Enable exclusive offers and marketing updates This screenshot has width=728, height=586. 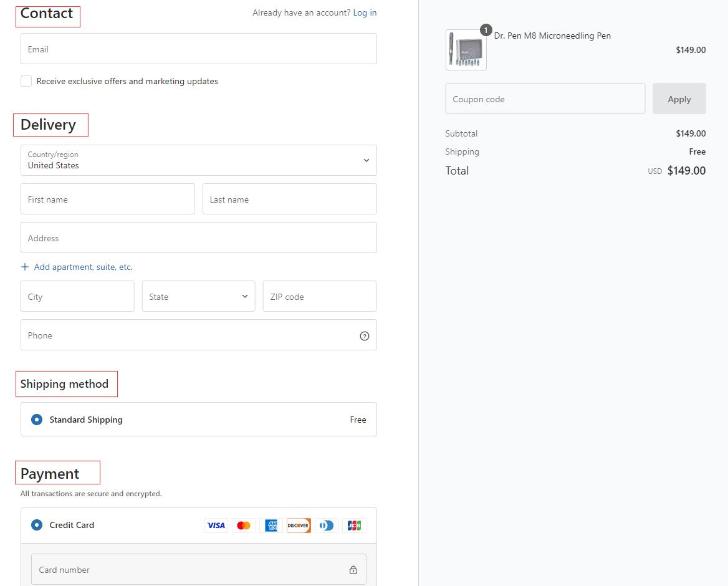click(26, 81)
